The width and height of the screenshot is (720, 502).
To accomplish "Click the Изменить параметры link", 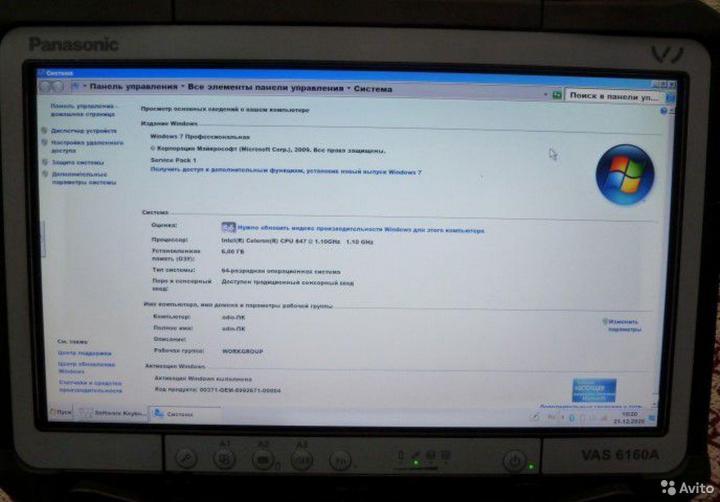I will point(624,326).
